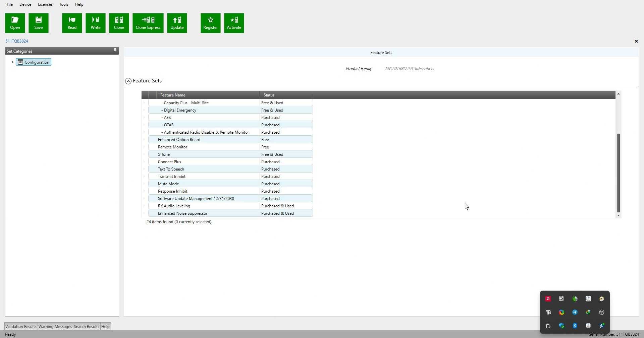Screen dimensions: 644x338
Task: Open the qBittorrent tray icon
Action: [x=602, y=312]
